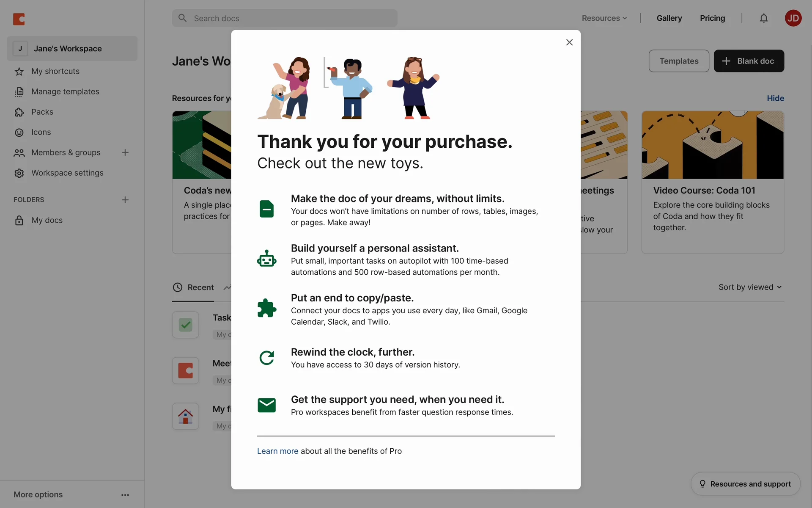Viewport: 812px width, 508px height.
Task: Switch to the Recent tab
Action: (x=193, y=287)
